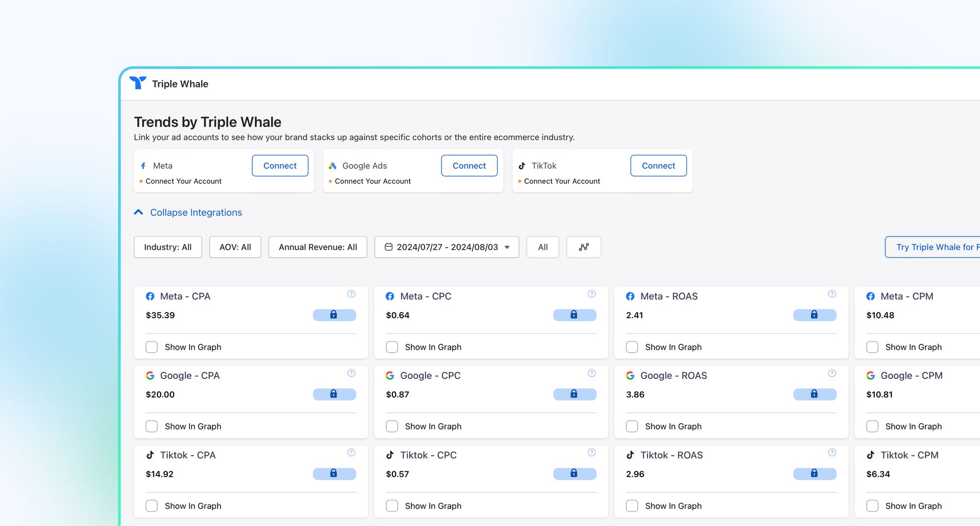The width and height of the screenshot is (980, 526).
Task: Click the lock icon on Meta - CPA card
Action: pyautogui.click(x=335, y=315)
